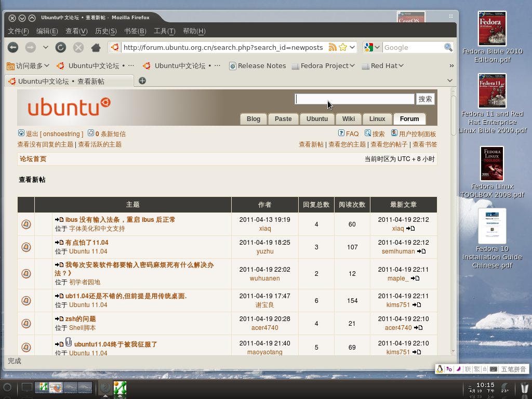Toggle the bookmark star for this page
Viewport: 532px width, 399px height.
click(x=343, y=47)
